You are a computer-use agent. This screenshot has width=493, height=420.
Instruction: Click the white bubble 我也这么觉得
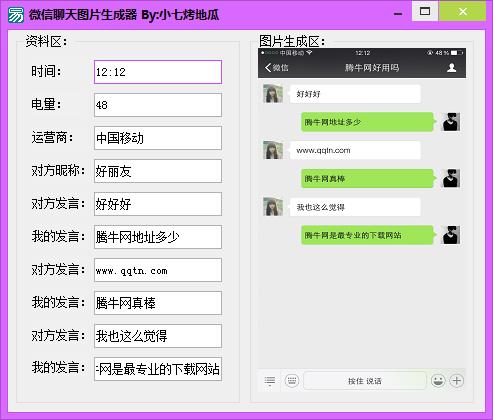(355, 207)
